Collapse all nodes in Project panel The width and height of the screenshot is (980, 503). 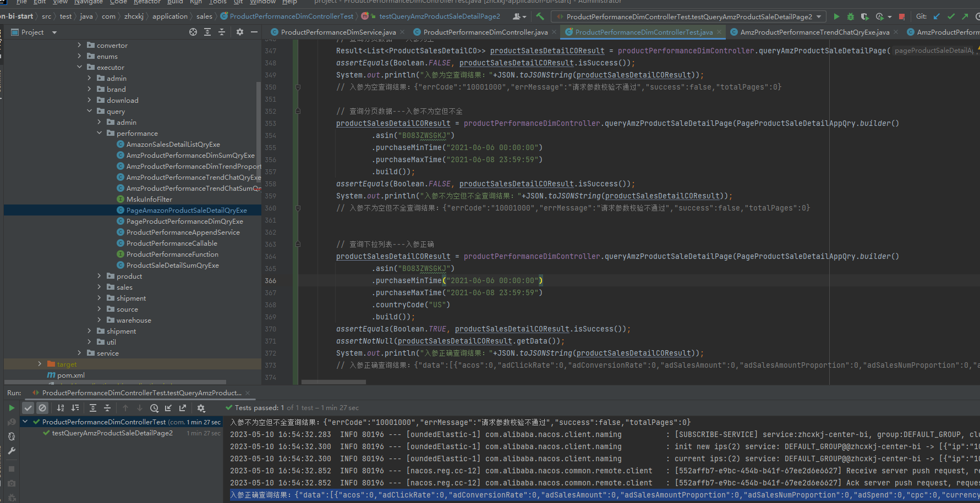pos(222,32)
